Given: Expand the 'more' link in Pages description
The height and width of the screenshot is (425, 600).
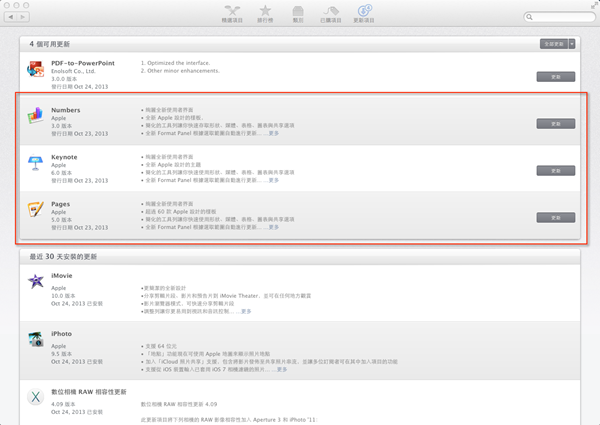Looking at the screenshot, I should pyautogui.click(x=272, y=229).
